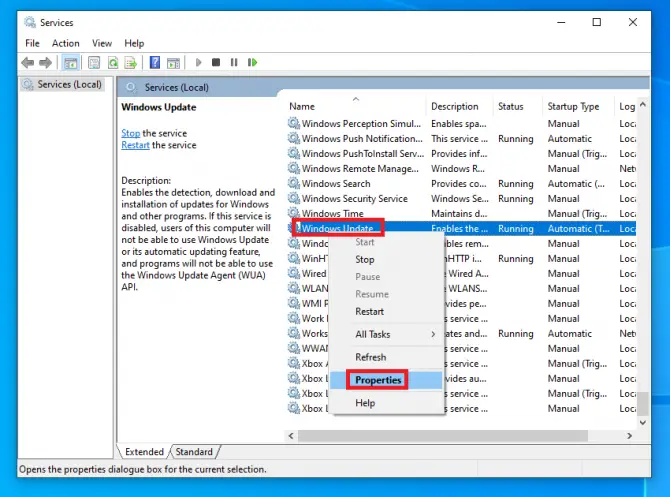Select the Windows Time service row
670x497 pixels.
pos(461,214)
